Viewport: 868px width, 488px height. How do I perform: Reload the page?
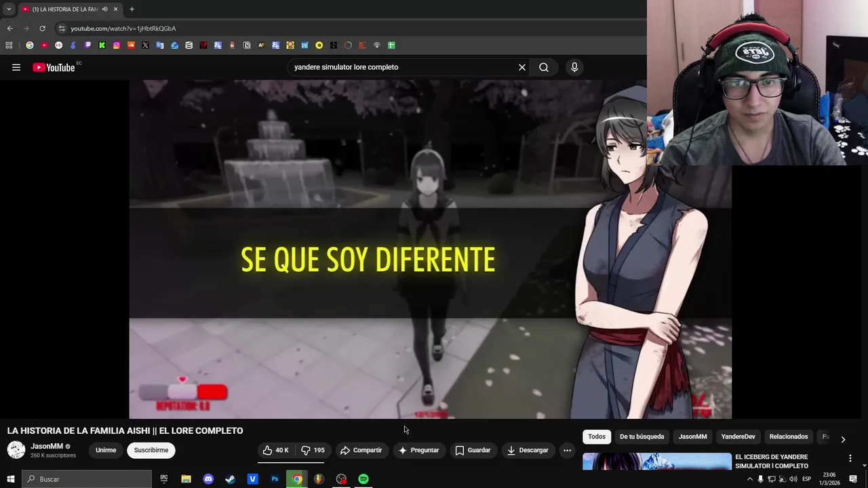point(42,28)
